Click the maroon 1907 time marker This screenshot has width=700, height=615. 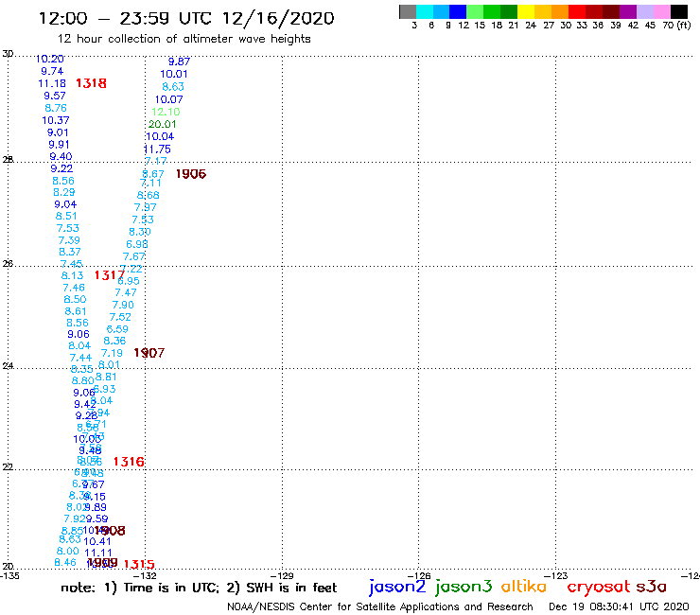(149, 353)
